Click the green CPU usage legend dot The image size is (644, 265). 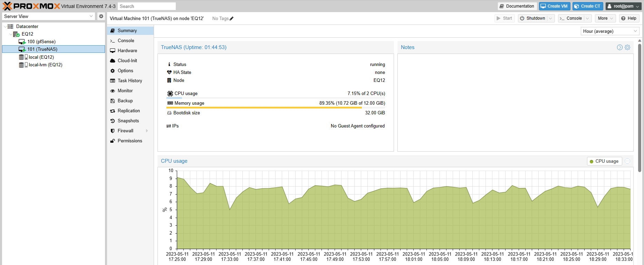point(592,161)
